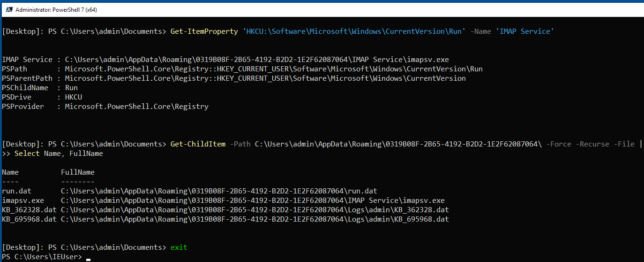The image size is (644, 262).
Task: Click the -Recurse parameter in the command
Action: tap(592, 144)
